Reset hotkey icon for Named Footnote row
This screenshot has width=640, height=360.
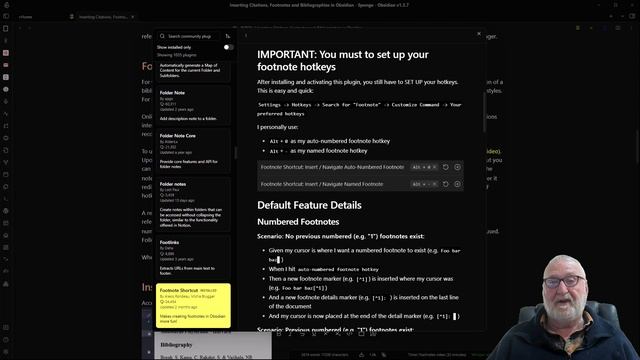tap(446, 184)
